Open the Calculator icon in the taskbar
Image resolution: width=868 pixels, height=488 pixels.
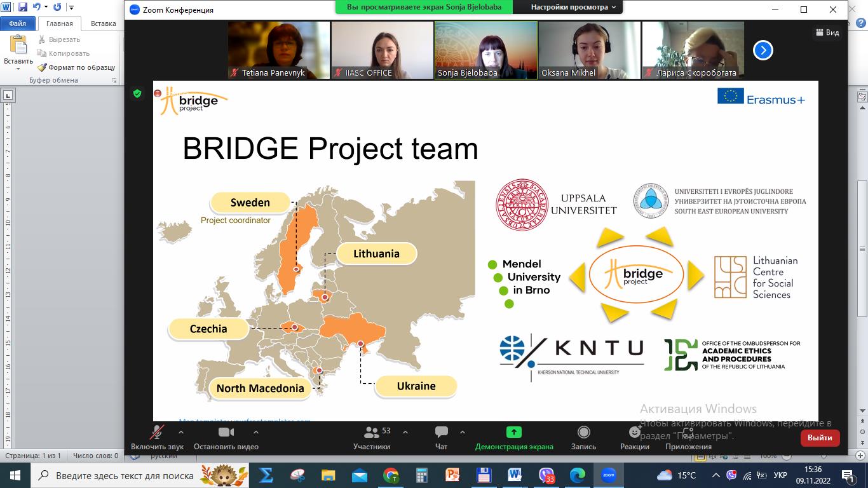click(x=422, y=475)
